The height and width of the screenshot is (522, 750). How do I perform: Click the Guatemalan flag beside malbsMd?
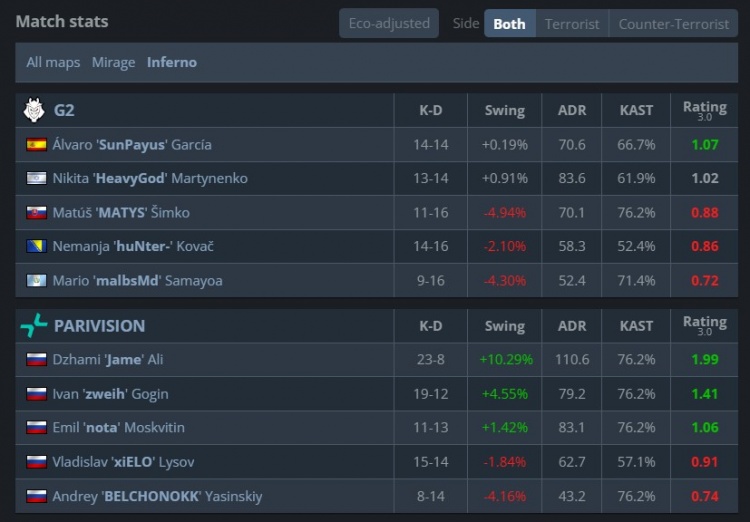pyautogui.click(x=37, y=280)
